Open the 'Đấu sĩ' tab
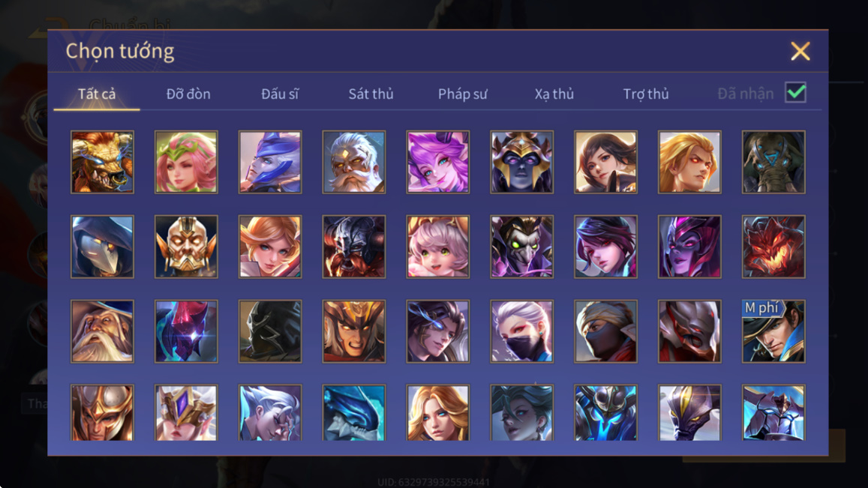868x488 pixels. coord(280,94)
